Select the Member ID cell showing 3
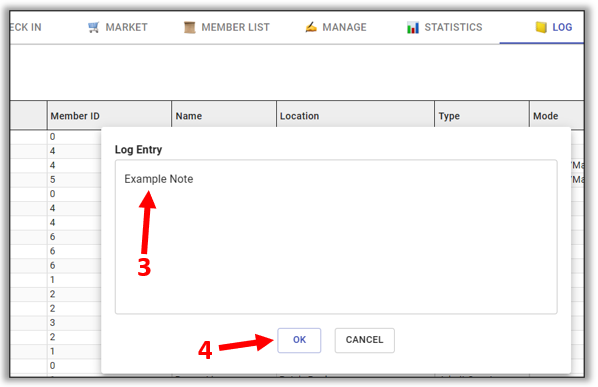The height and width of the screenshot is (387, 598). (x=74, y=323)
